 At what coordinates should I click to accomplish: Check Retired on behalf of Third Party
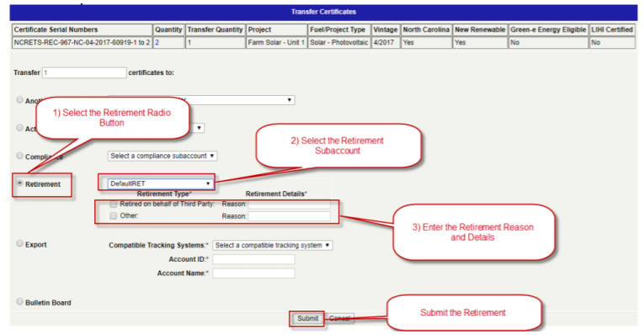(x=114, y=204)
